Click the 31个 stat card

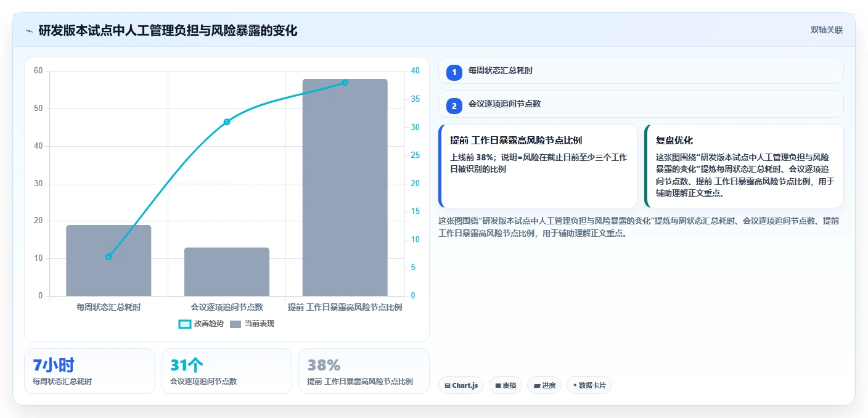[x=226, y=371]
